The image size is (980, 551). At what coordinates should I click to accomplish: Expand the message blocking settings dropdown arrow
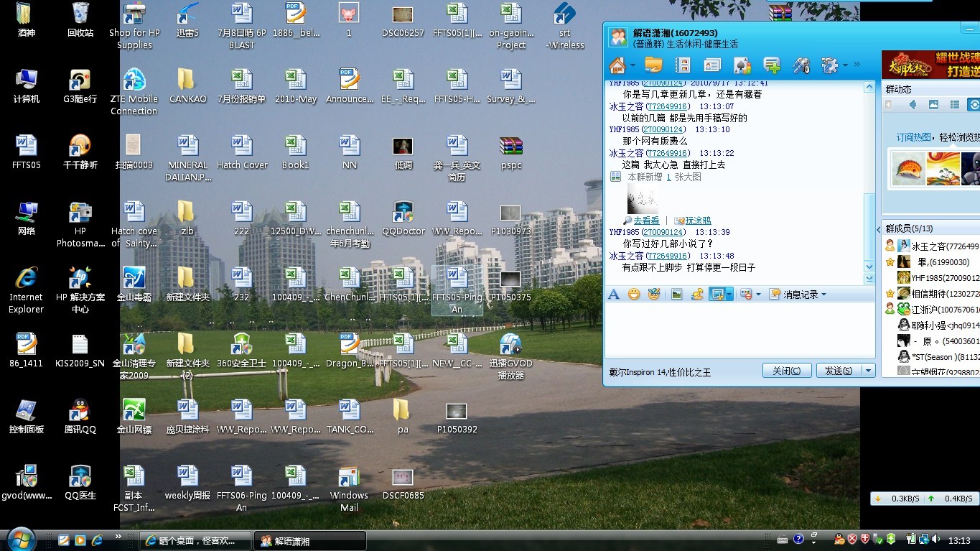tap(758, 295)
